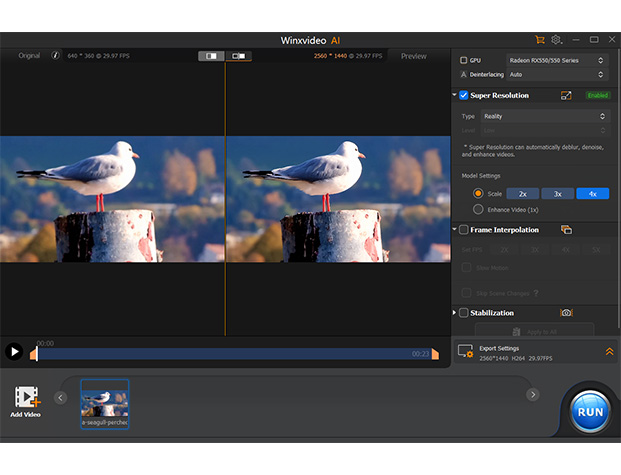621x475 pixels.
Task: Click the Enabled status badge
Action: tap(598, 95)
